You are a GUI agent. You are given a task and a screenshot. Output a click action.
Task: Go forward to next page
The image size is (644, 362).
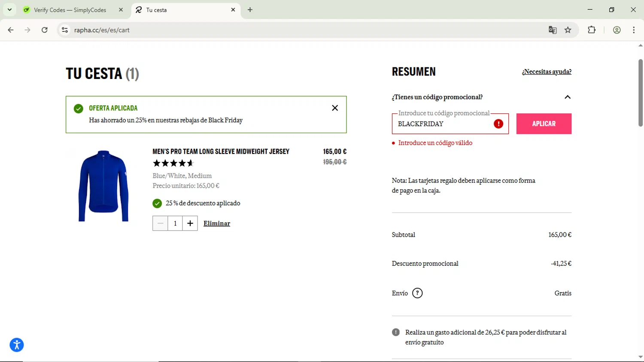pos(27,30)
